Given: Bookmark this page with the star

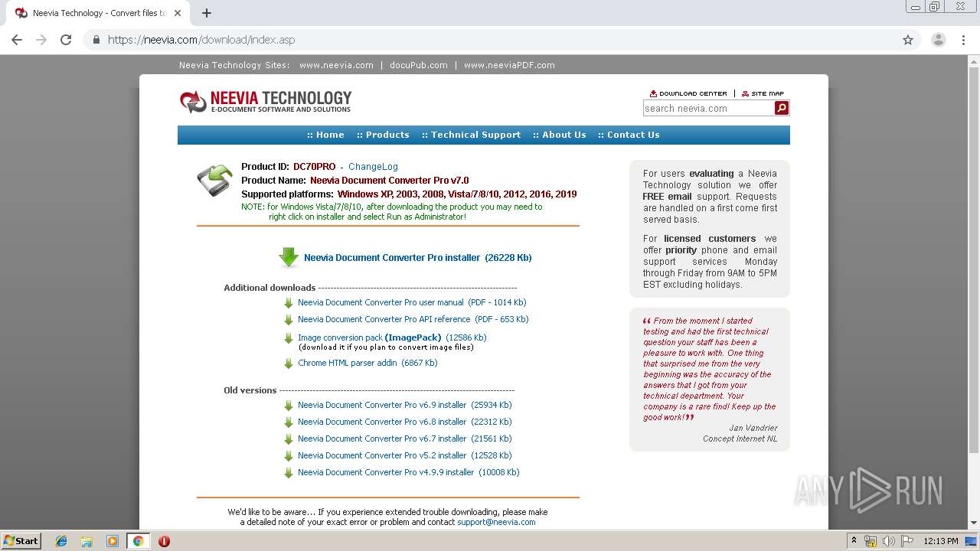Looking at the screenshot, I should click(908, 40).
